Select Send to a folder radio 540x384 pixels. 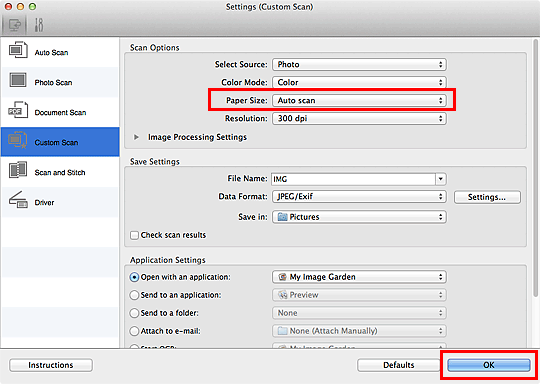coord(134,313)
